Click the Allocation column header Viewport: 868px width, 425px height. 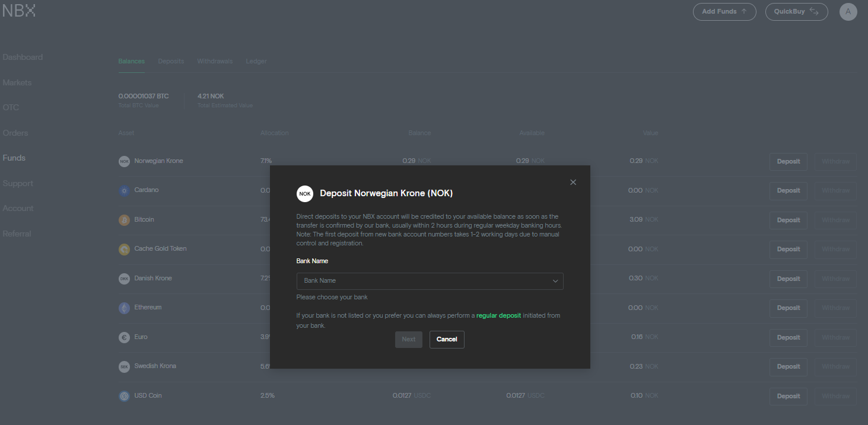point(274,133)
